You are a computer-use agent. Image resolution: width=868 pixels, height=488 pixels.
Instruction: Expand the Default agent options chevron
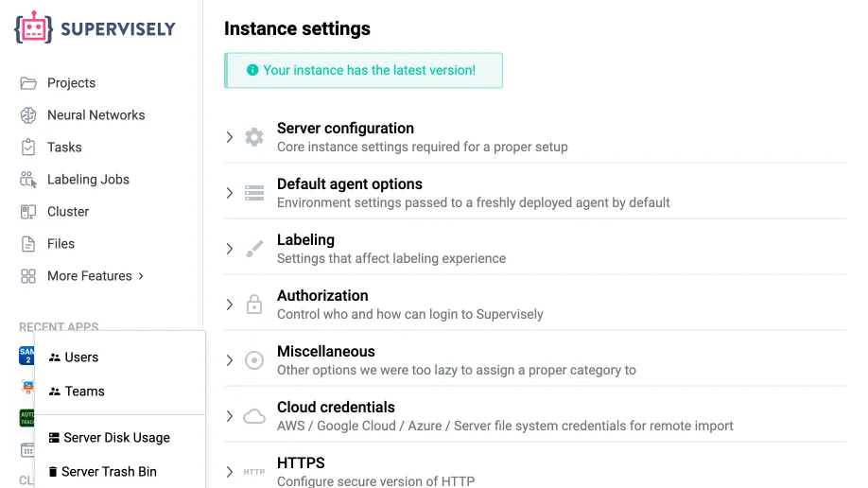pyautogui.click(x=229, y=193)
